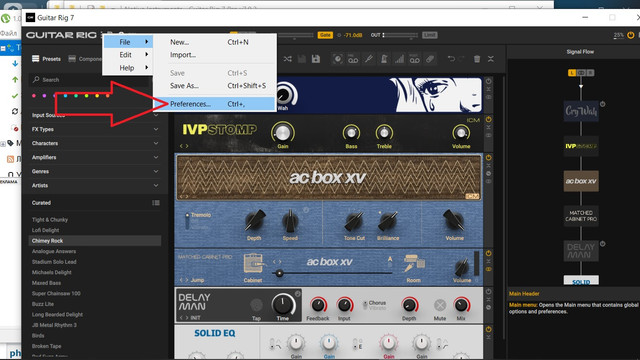Click the cabinet mic position slider handle
This screenshot has height=360, width=640.
(x=279, y=273)
